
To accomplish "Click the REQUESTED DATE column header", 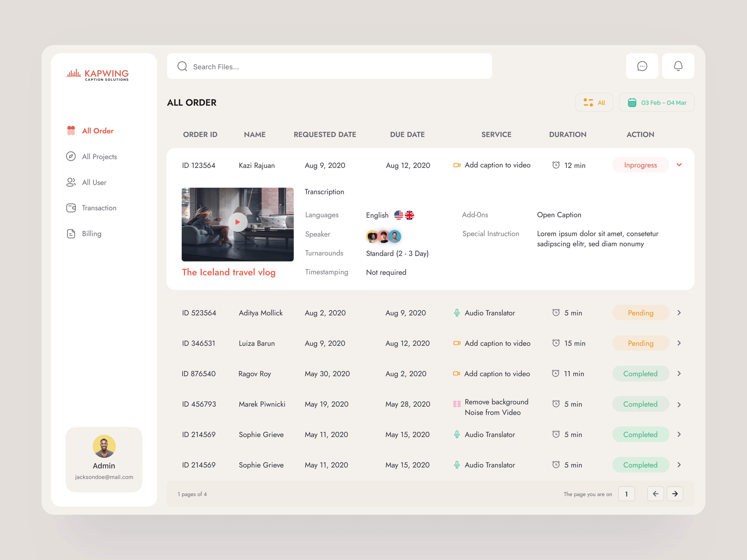I will 325,134.
